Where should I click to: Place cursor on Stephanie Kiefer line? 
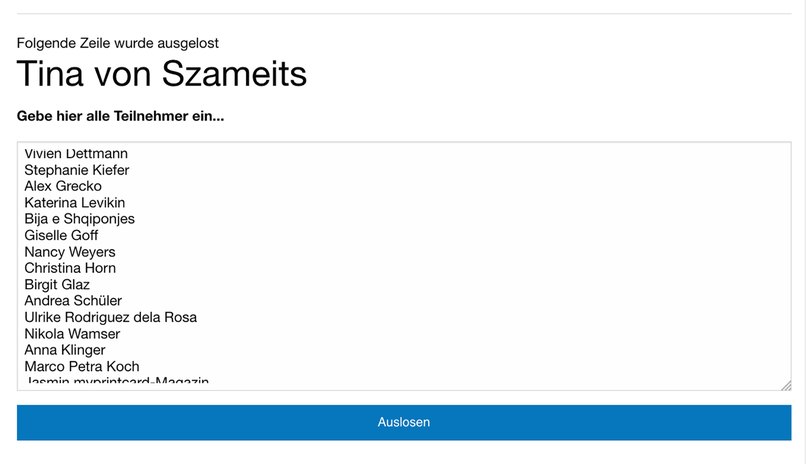pos(77,170)
